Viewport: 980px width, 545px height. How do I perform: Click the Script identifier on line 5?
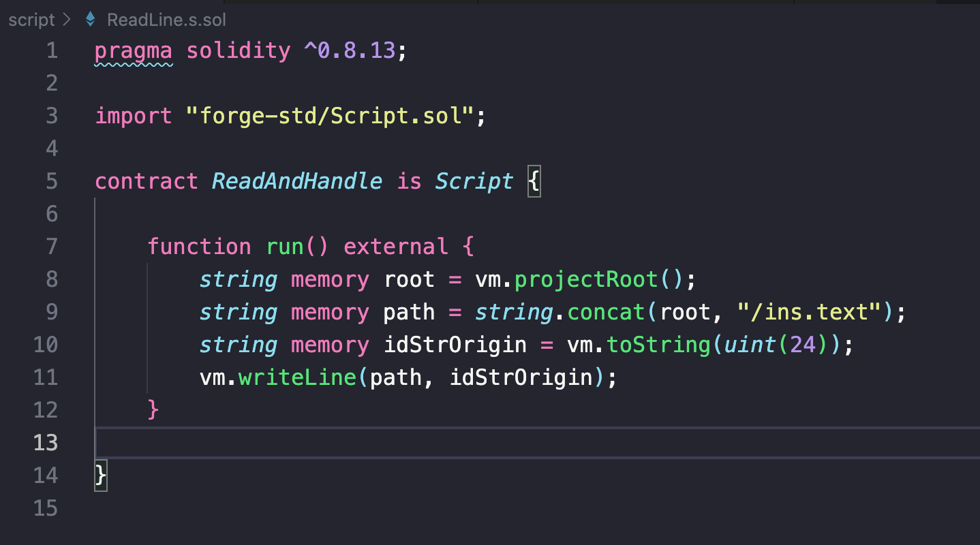pos(473,181)
